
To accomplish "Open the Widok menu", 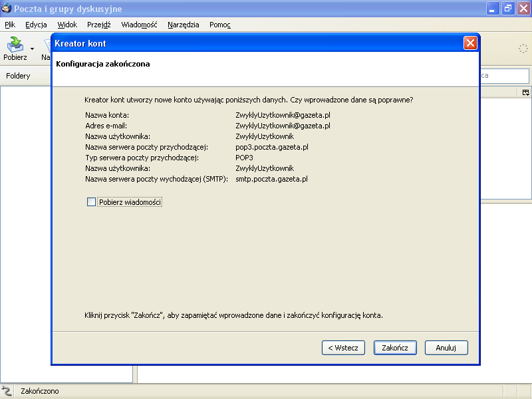I will coord(67,25).
